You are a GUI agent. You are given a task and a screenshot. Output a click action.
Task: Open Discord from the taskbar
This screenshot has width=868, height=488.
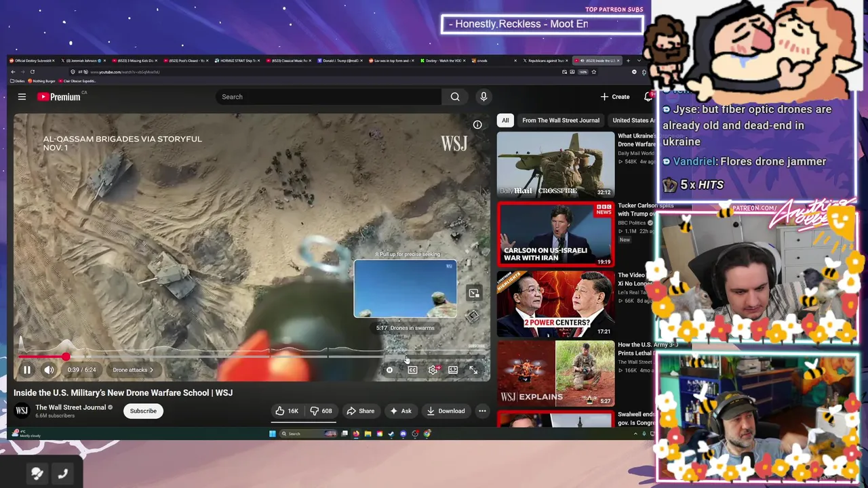403,434
